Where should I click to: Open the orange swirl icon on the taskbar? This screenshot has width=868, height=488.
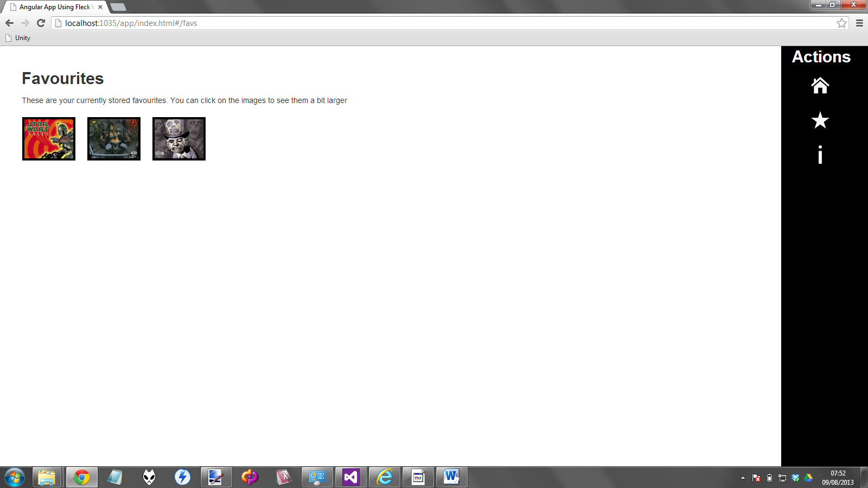250,478
